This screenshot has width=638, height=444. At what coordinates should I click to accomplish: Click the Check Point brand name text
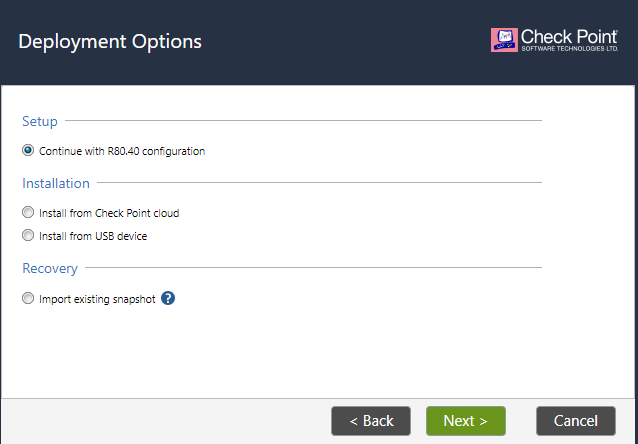pyautogui.click(x=569, y=36)
